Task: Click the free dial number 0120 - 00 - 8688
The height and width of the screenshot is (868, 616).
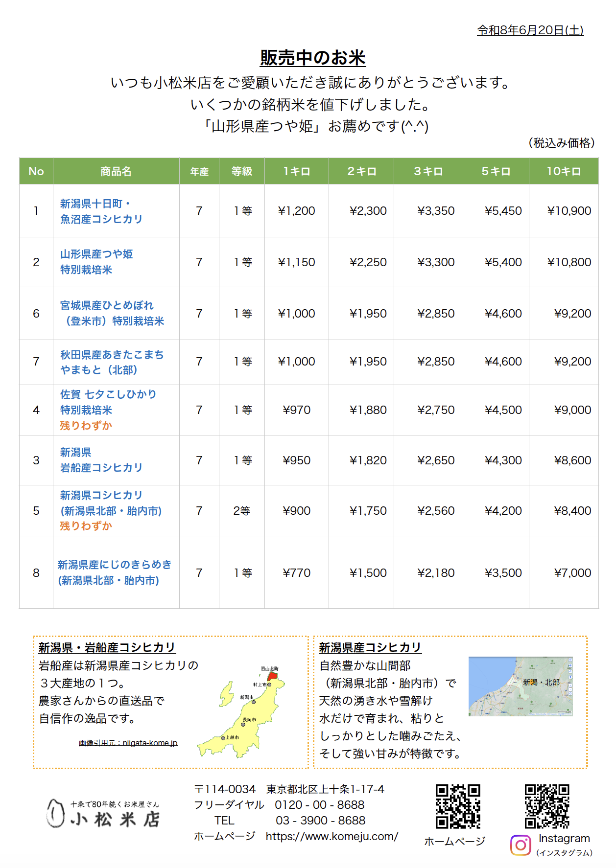Action: click(319, 805)
